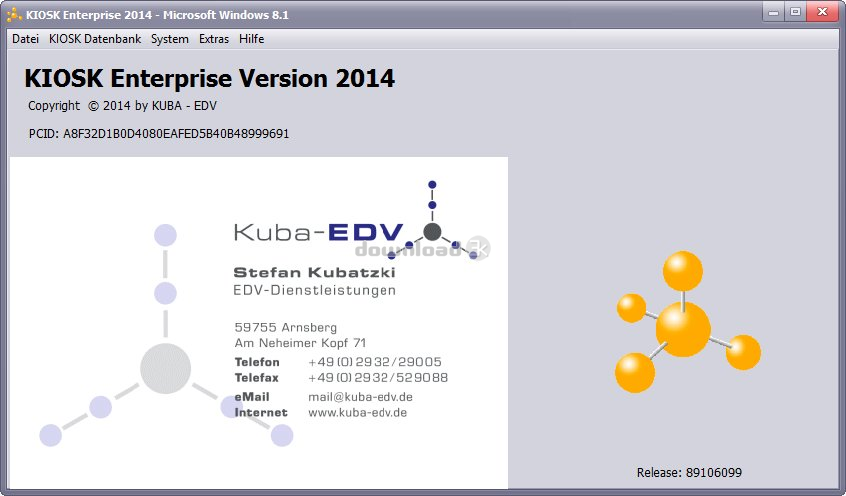Click the mail@kuba-edv.de email address

coord(360,397)
